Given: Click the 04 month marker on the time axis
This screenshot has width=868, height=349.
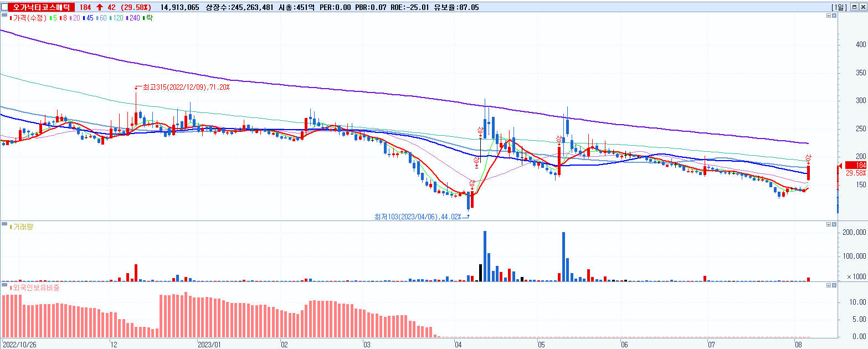Looking at the screenshot, I should pos(458,344).
